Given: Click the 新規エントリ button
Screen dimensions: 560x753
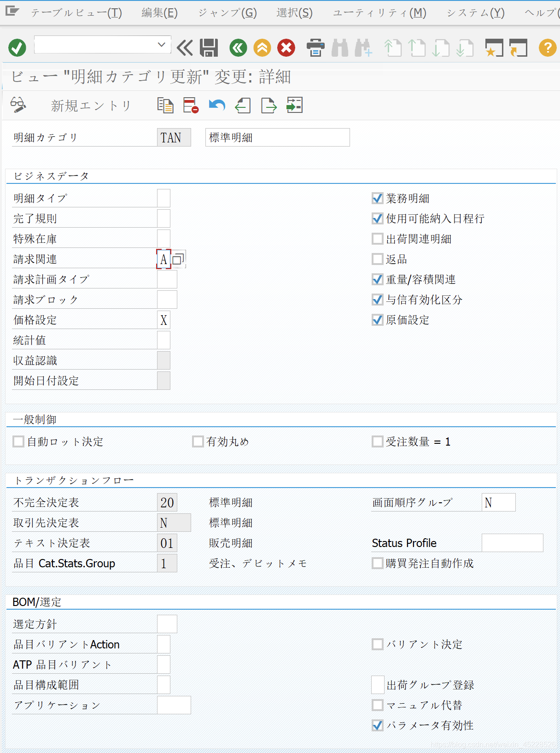Looking at the screenshot, I should pyautogui.click(x=91, y=106).
